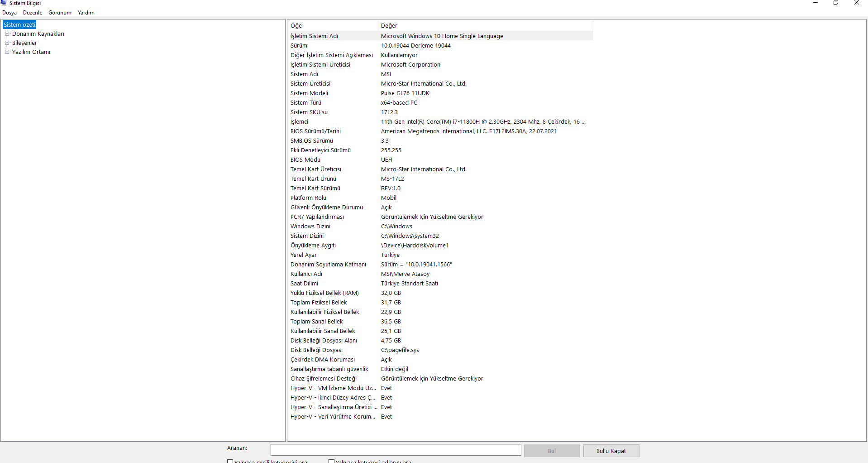Click the Bul search button
This screenshot has width=868, height=463.
(x=552, y=451)
